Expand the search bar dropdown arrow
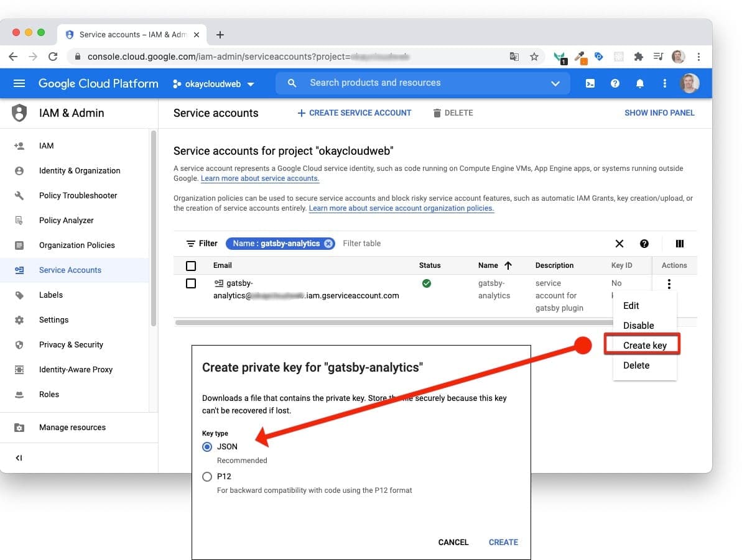Screen dimensions: 742x560 coord(555,84)
